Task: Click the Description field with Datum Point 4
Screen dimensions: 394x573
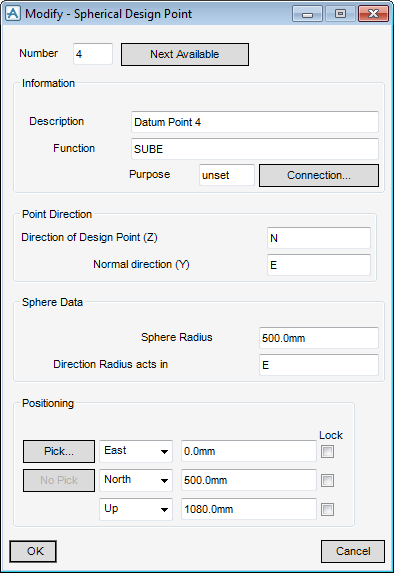Action: 255,122
